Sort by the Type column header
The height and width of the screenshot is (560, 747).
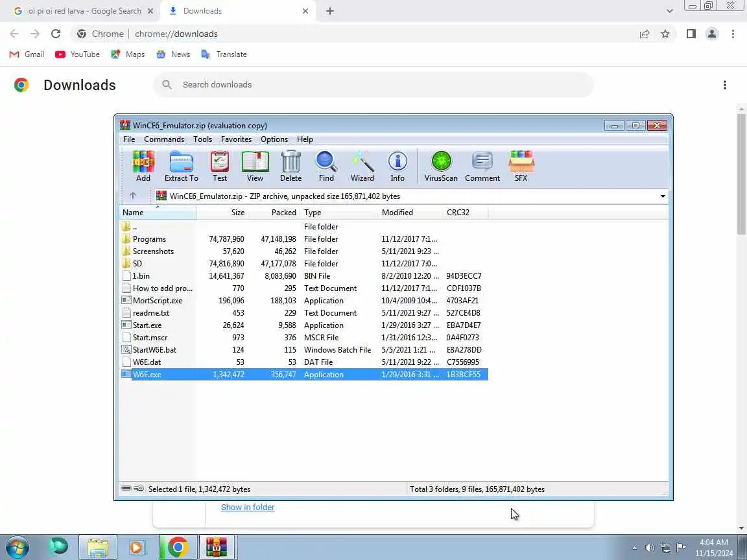(x=338, y=213)
